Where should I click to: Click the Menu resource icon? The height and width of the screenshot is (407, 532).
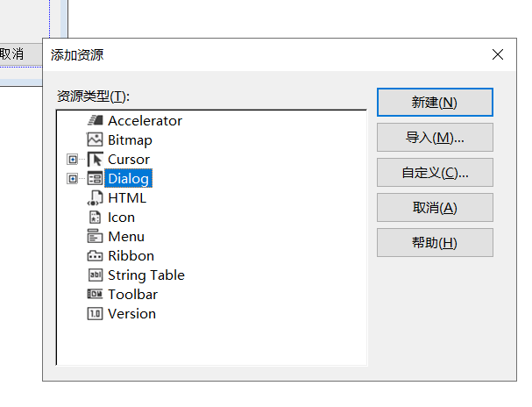point(96,237)
